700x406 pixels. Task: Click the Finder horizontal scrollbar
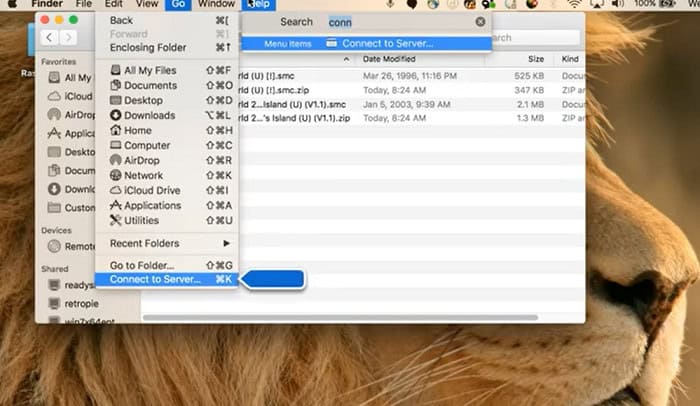click(x=340, y=318)
